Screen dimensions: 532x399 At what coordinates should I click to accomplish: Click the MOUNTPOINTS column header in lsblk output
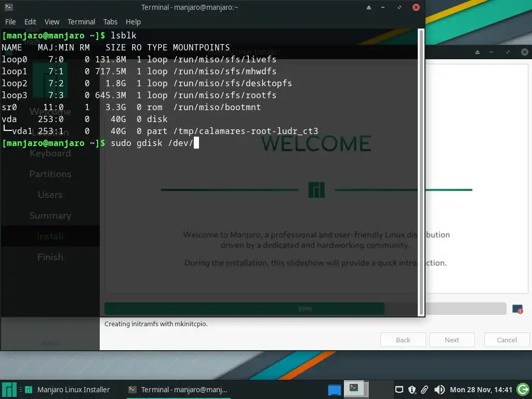pos(201,47)
